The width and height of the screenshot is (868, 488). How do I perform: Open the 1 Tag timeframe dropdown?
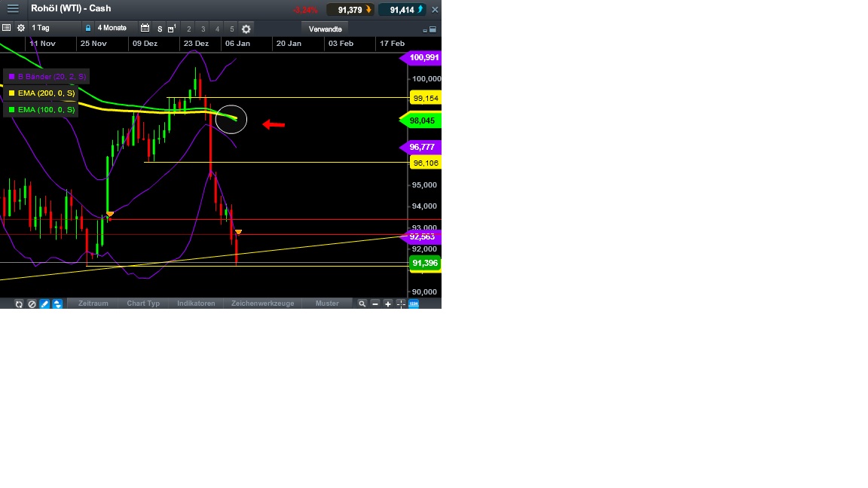[53, 29]
